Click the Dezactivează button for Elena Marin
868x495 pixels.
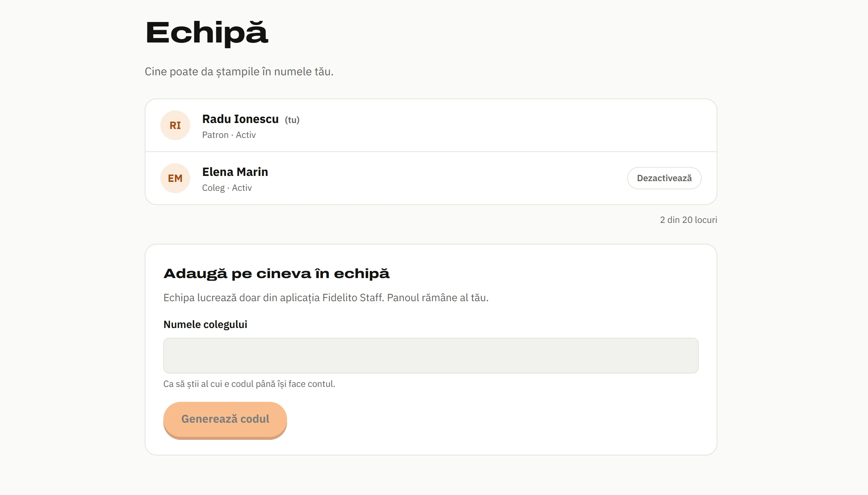click(664, 178)
